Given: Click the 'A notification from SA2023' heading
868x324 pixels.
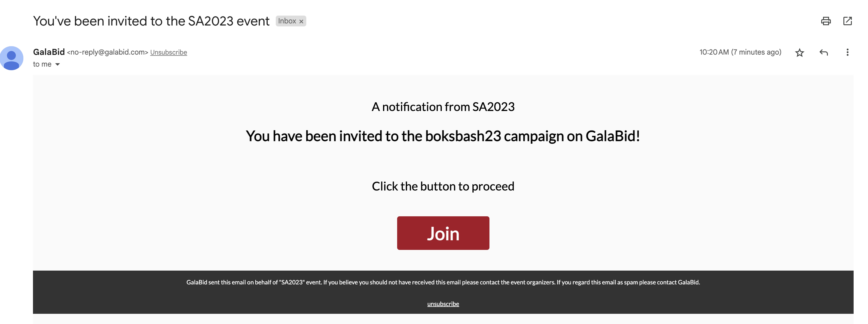Looking at the screenshot, I should (x=443, y=107).
